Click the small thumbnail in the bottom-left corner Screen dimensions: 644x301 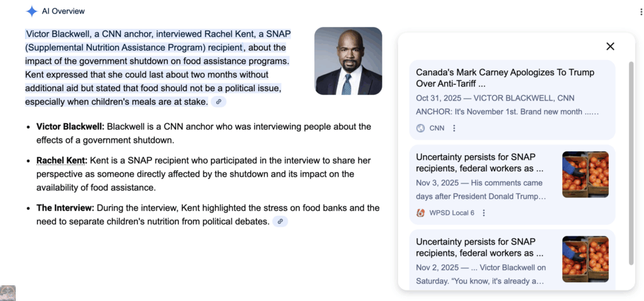tap(8, 293)
